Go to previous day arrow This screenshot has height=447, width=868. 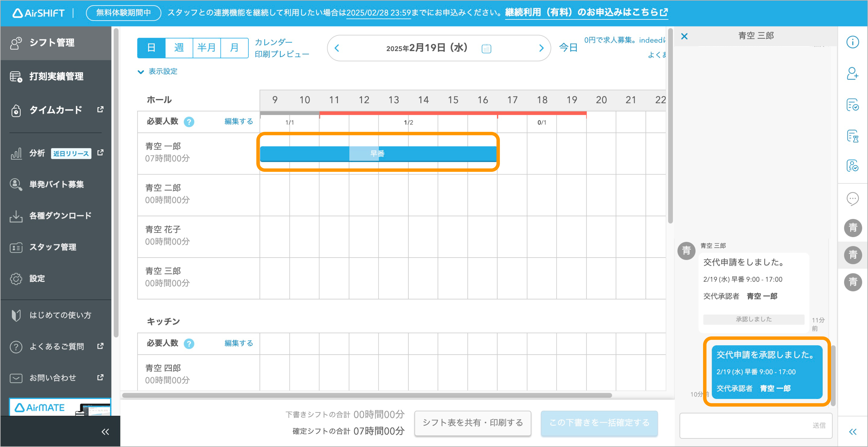pos(337,48)
